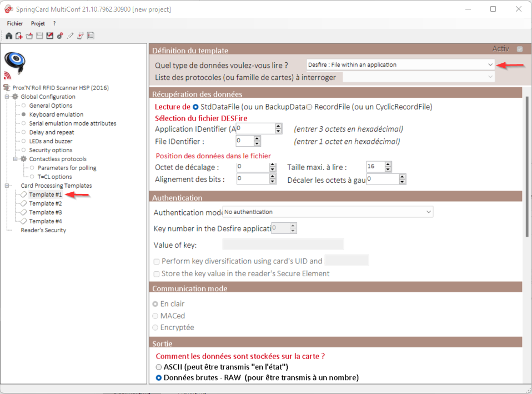Open Security options in the tree
The image size is (532, 394).
[51, 150]
